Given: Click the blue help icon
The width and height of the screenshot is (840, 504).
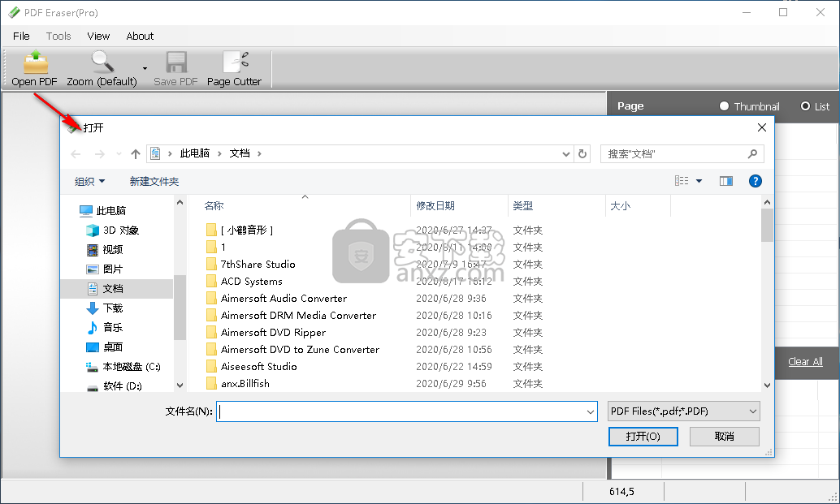Looking at the screenshot, I should 756,181.
